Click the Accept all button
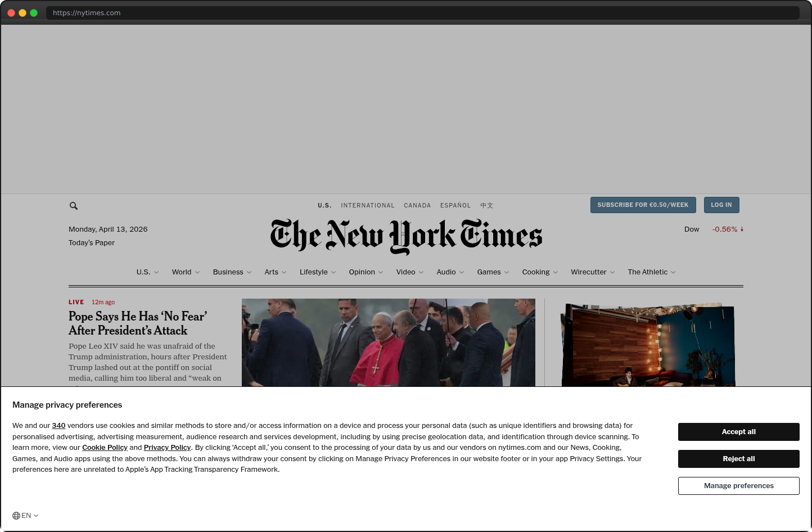The image size is (812, 532). pyautogui.click(x=738, y=431)
